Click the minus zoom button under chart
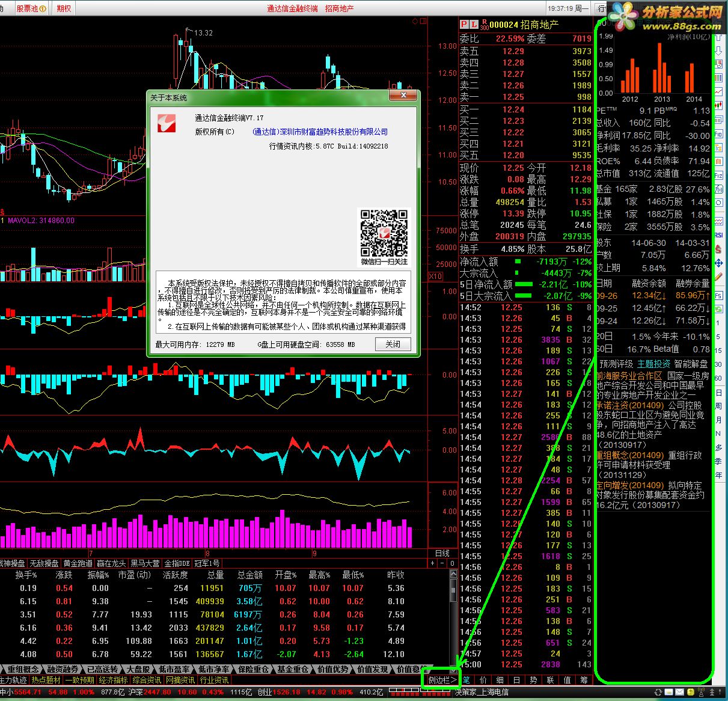The image size is (728, 701). pos(443,563)
